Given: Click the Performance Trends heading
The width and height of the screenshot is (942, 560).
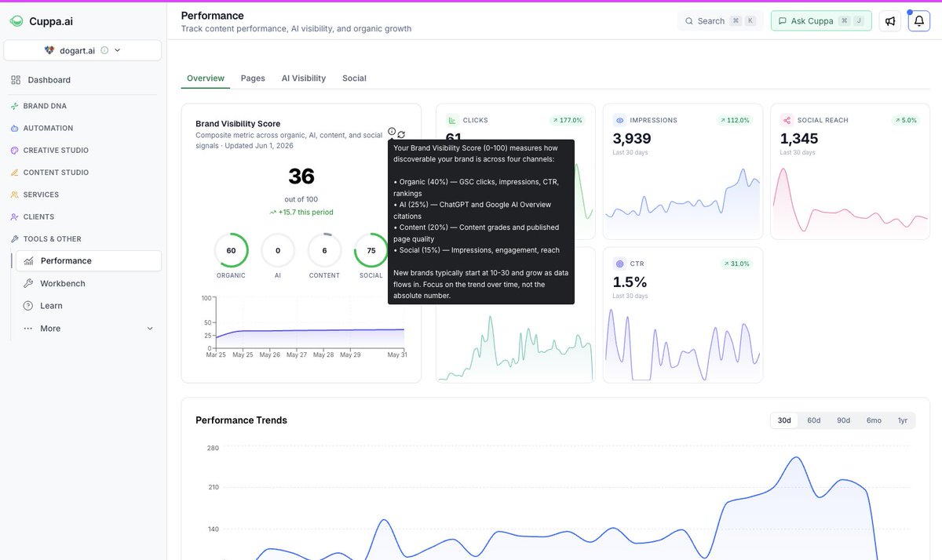Looking at the screenshot, I should (241, 420).
